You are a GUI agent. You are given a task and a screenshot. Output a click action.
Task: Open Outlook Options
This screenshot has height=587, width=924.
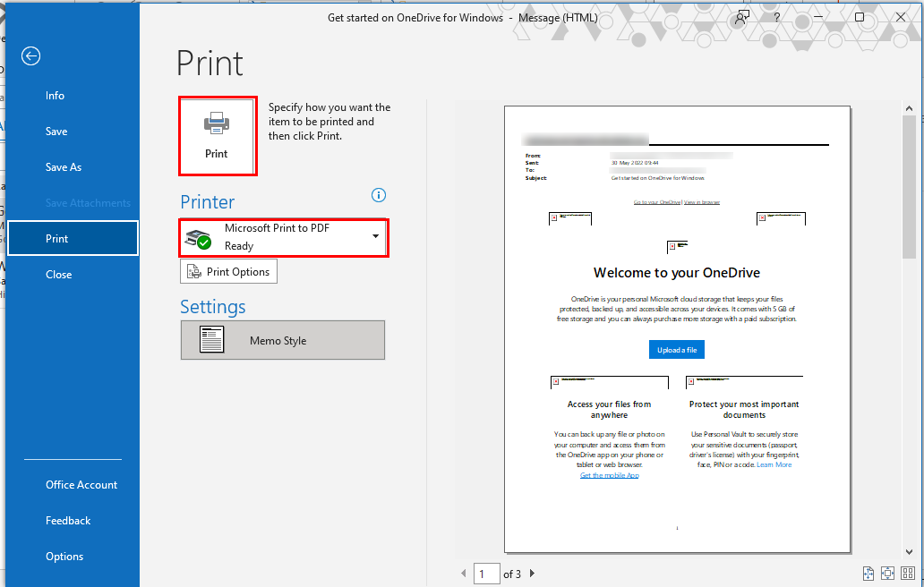pyautogui.click(x=64, y=557)
